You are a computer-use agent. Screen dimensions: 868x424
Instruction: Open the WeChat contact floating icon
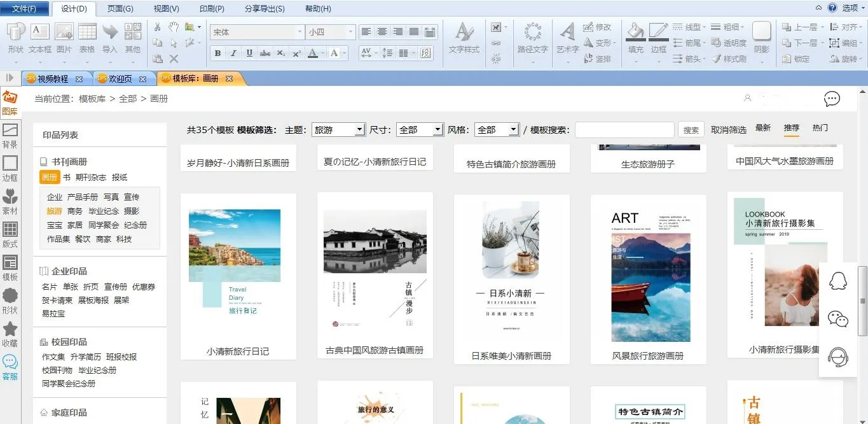pyautogui.click(x=838, y=319)
